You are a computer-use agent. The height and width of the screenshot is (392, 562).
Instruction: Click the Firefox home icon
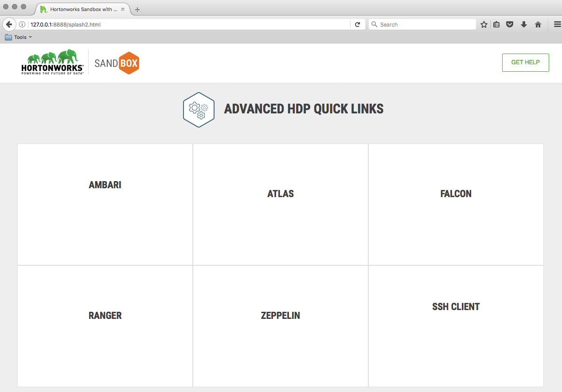tap(538, 24)
